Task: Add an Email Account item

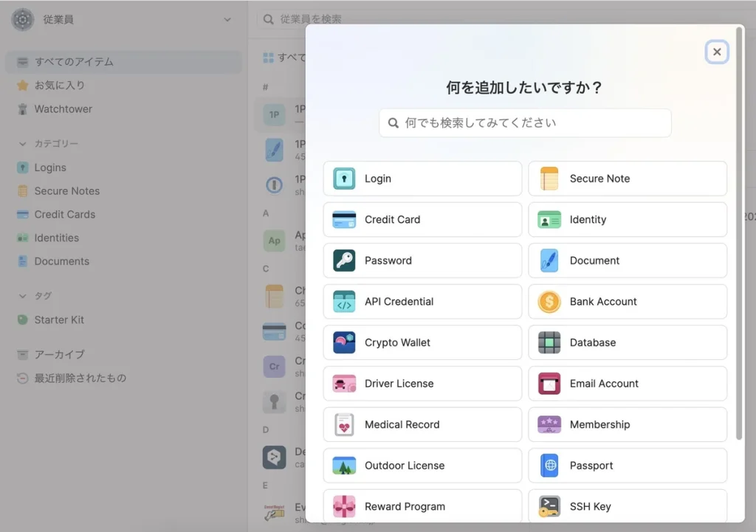Action: point(627,384)
